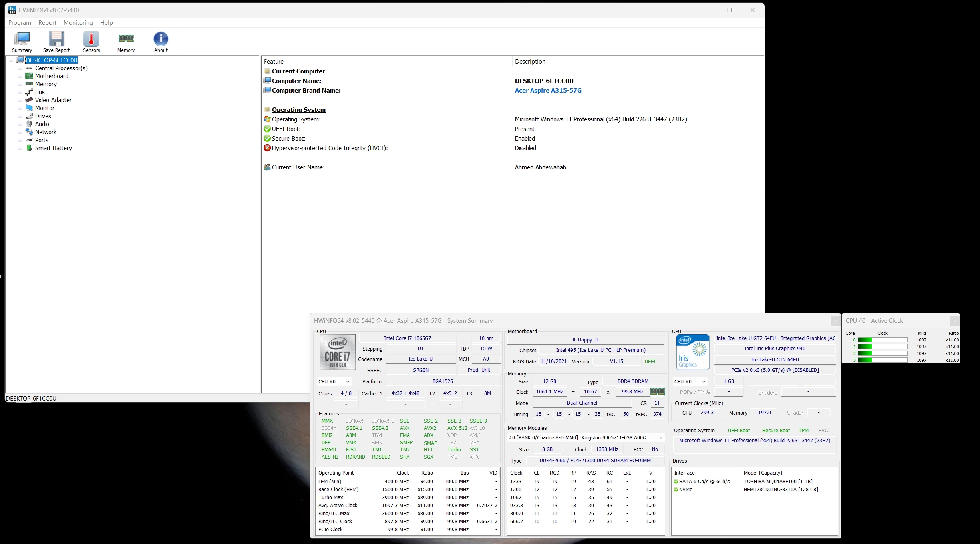Click the SATA drive green status icon

pos(676,482)
